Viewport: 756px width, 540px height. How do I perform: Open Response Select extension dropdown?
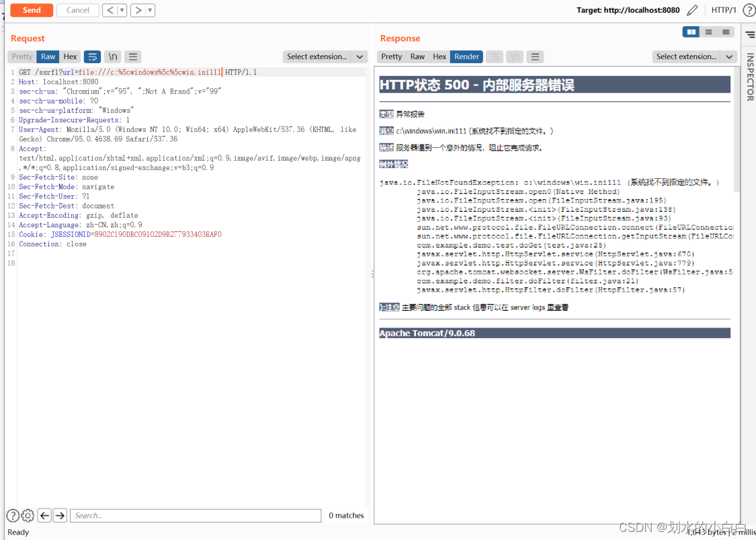tap(686, 56)
